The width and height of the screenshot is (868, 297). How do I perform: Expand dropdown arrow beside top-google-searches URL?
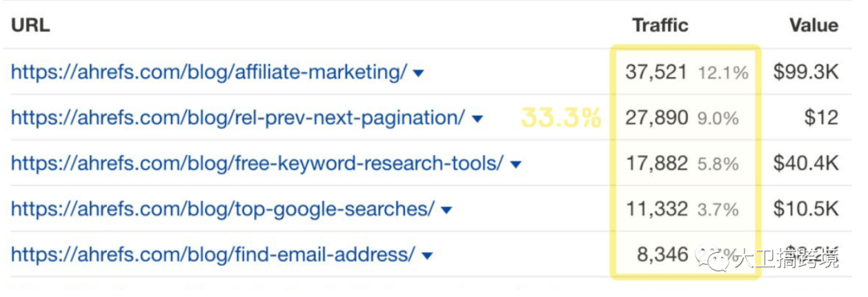click(445, 211)
